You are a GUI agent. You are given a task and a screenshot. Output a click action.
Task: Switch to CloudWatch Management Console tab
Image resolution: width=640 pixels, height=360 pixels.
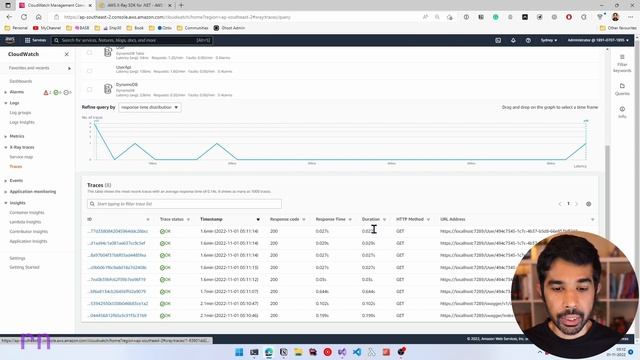click(55, 5)
